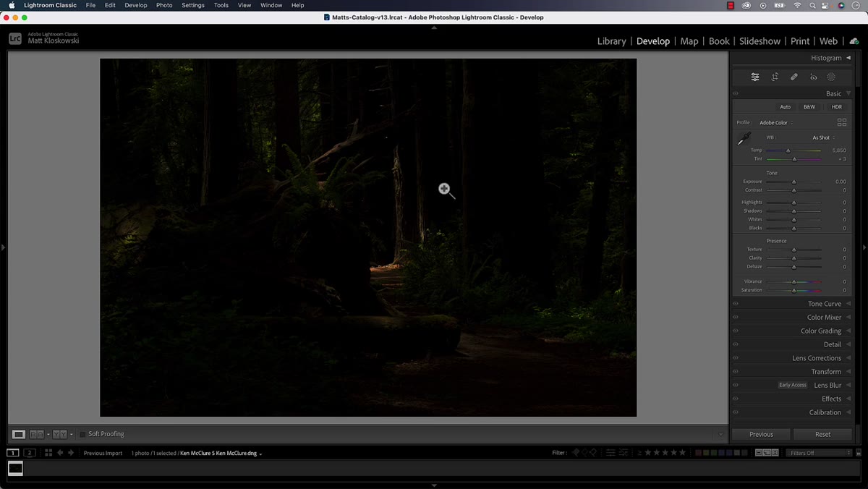The image size is (868, 489).
Task: Click the Temp value 5,850 field
Action: [839, 150]
